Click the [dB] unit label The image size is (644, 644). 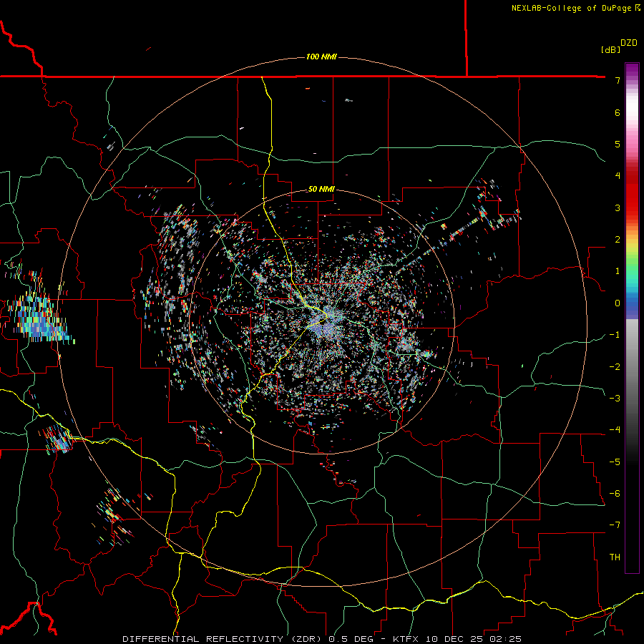click(x=611, y=49)
